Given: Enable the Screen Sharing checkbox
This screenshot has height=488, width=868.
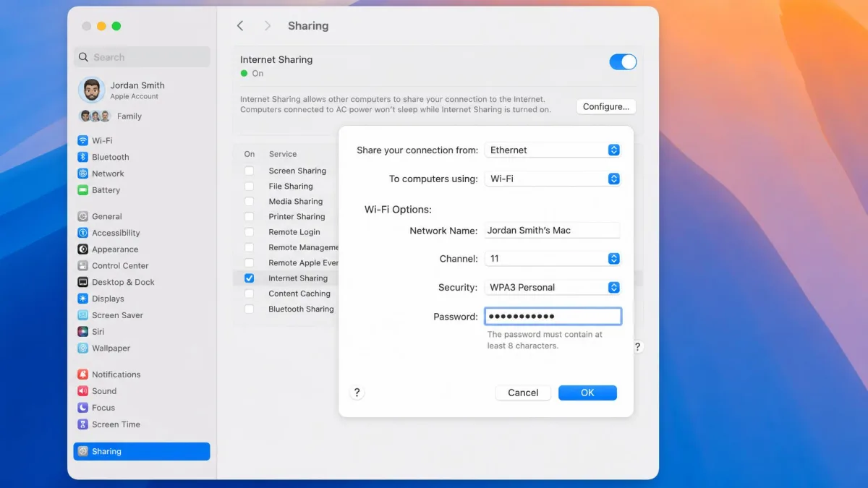Looking at the screenshot, I should (250, 171).
